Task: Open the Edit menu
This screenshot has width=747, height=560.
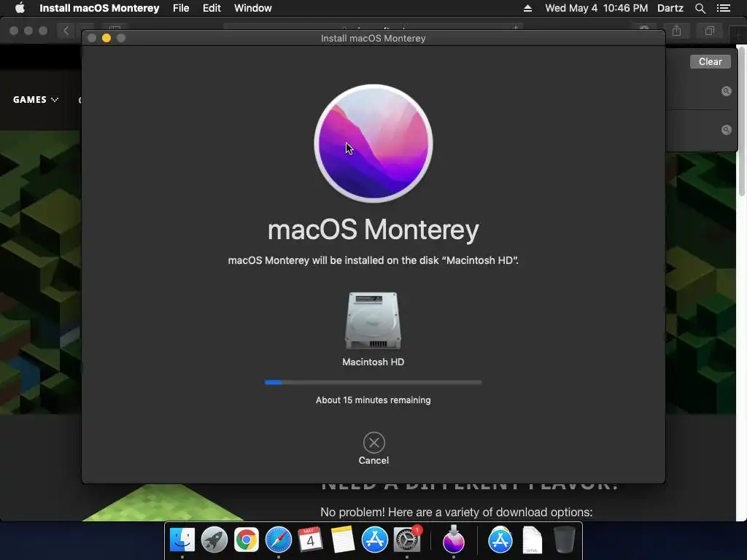Action: click(212, 8)
